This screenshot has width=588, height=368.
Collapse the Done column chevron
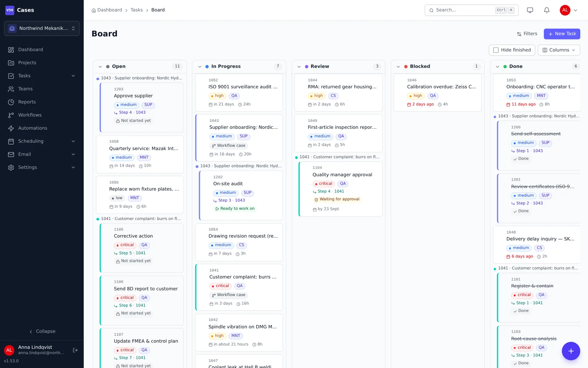click(x=497, y=67)
